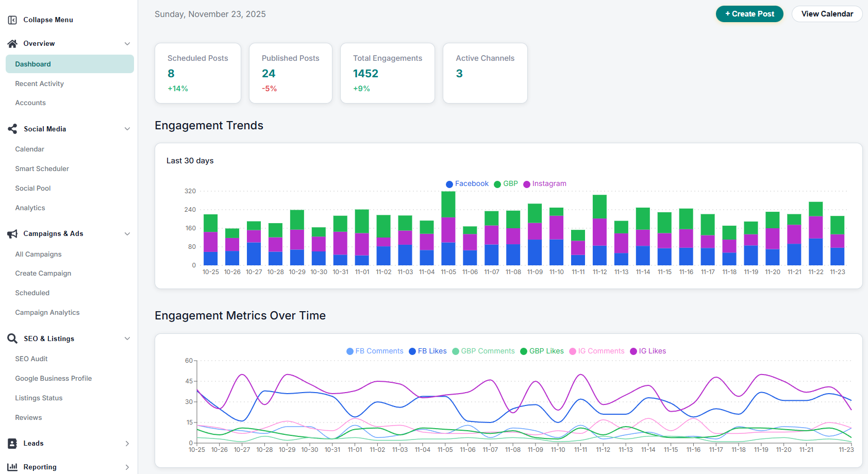
Task: Click the Collapse Menu icon
Action: pos(12,20)
